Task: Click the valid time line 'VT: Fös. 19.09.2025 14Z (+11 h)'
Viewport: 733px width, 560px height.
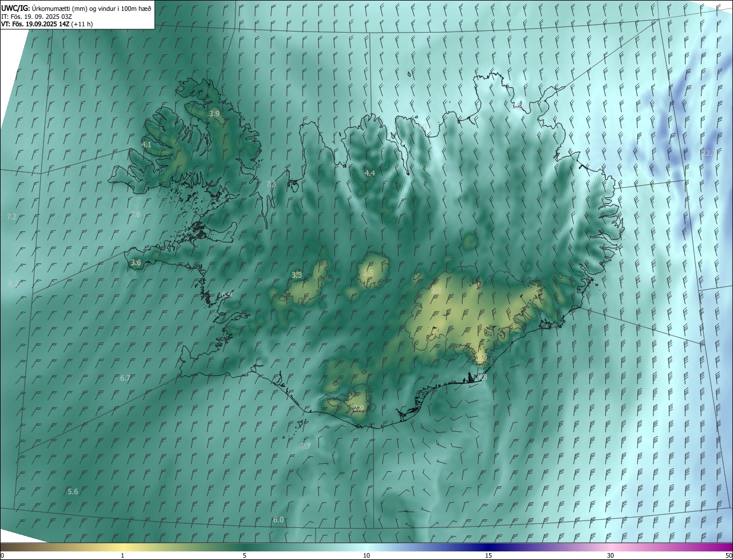Action: tap(47, 24)
